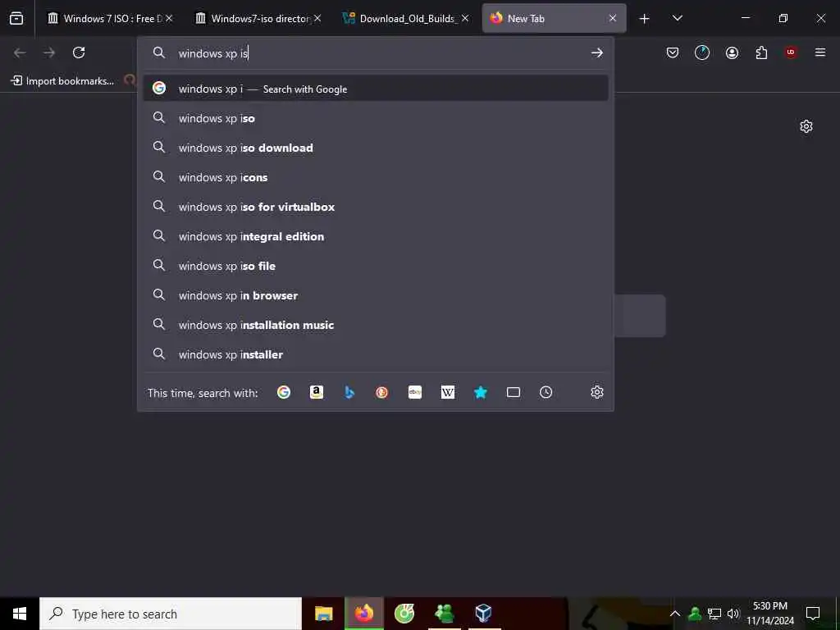This screenshot has width=840, height=630.
Task: Go forward to next page
Action: point(49,52)
